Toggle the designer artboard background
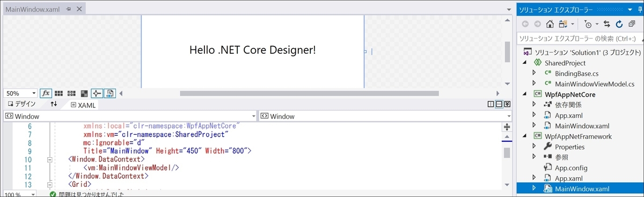Viewport: 644px width, 197px height. (x=84, y=93)
